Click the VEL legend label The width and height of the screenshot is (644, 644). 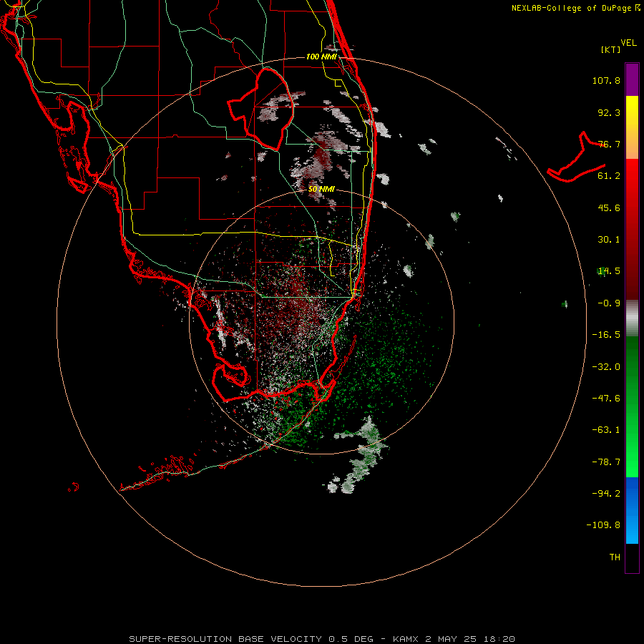628,42
